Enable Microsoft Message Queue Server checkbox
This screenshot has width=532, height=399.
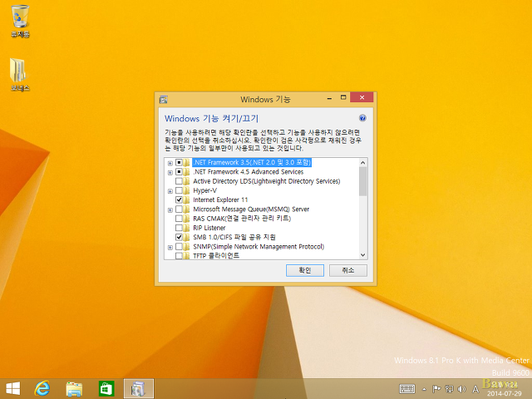pos(179,209)
